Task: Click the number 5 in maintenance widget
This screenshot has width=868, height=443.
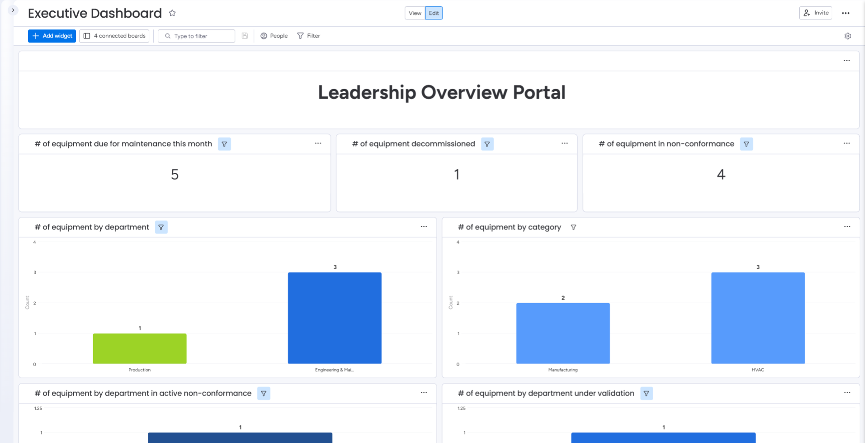Action: [x=175, y=175]
